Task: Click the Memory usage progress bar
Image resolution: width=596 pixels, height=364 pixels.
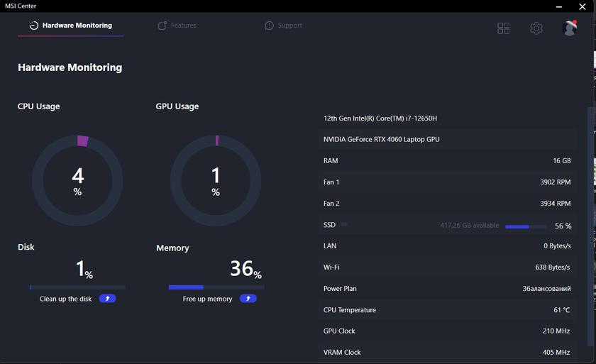Action: 216,287
